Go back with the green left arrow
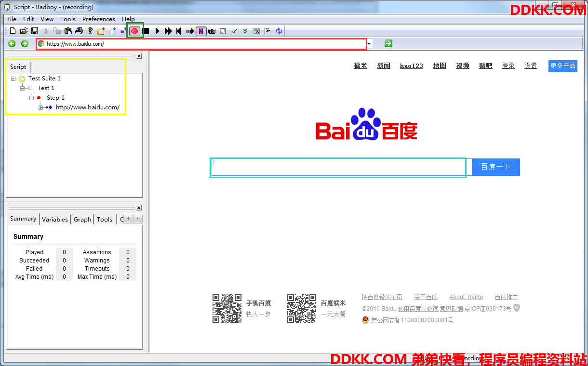588x366 pixels. pyautogui.click(x=12, y=44)
